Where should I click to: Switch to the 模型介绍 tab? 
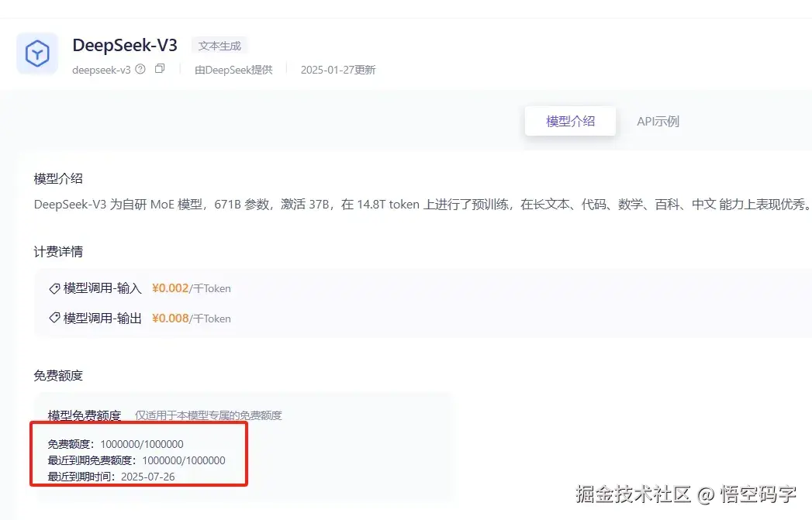570,121
